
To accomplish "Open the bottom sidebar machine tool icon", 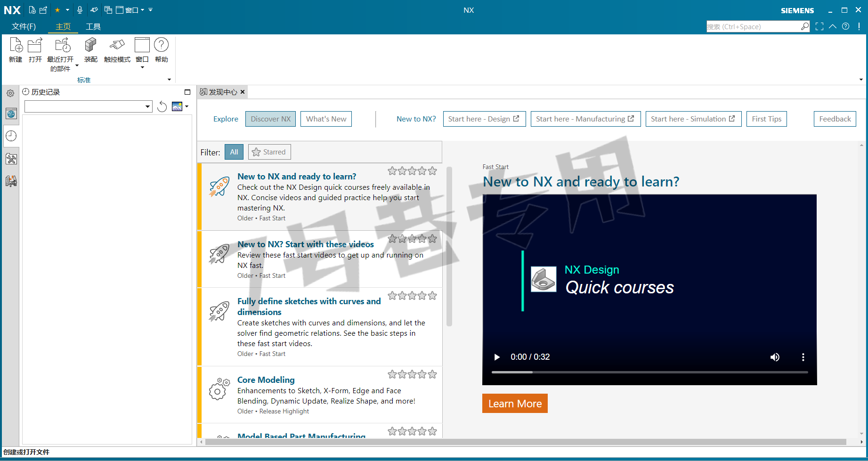I will [x=11, y=181].
